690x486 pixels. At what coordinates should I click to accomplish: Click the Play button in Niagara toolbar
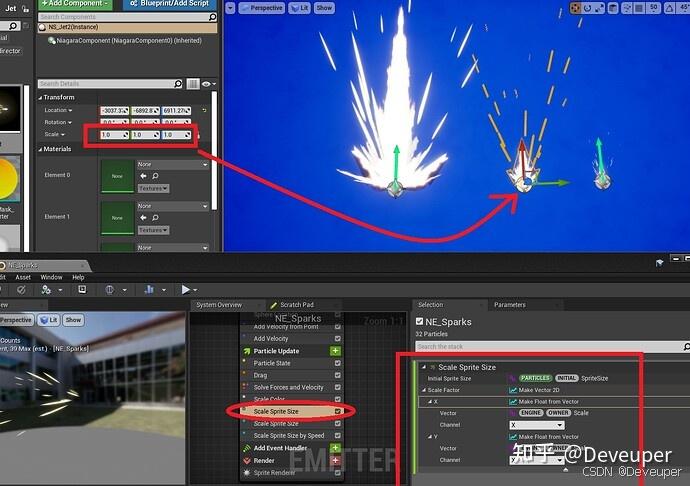point(186,290)
